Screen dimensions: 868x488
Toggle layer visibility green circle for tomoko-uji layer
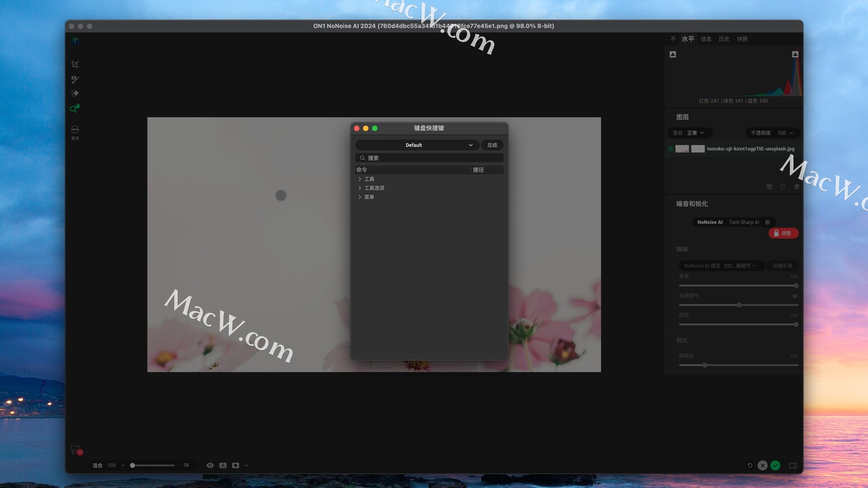(x=671, y=149)
